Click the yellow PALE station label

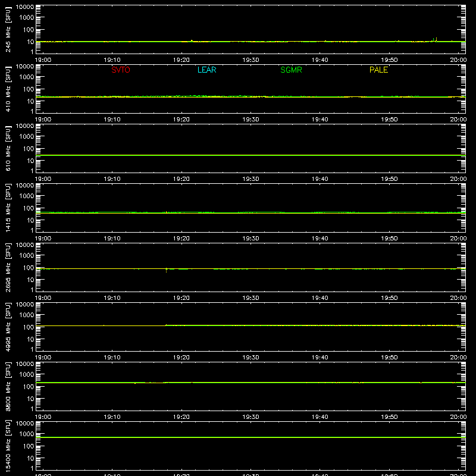click(378, 70)
